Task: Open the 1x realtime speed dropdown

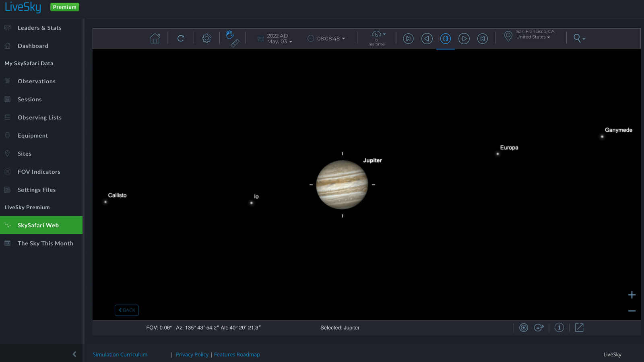Action: (x=377, y=38)
